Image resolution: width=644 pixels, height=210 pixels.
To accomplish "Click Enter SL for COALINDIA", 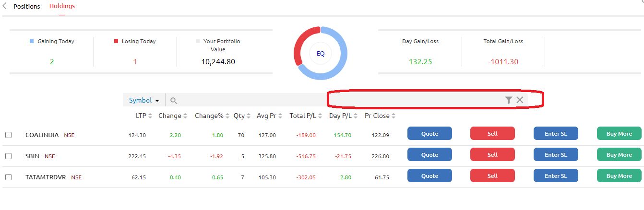I will [x=556, y=134].
